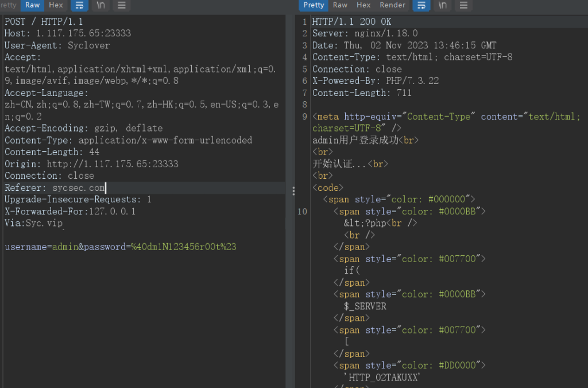This screenshot has height=388, width=588.
Task: Click the 'POST / HTTP/1.1' request line
Action: tap(44, 22)
